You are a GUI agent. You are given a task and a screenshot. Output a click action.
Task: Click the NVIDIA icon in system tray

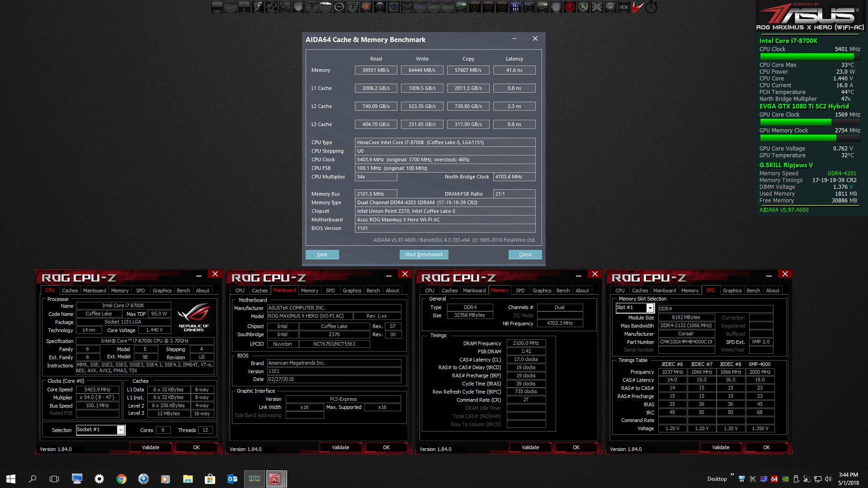click(786, 479)
